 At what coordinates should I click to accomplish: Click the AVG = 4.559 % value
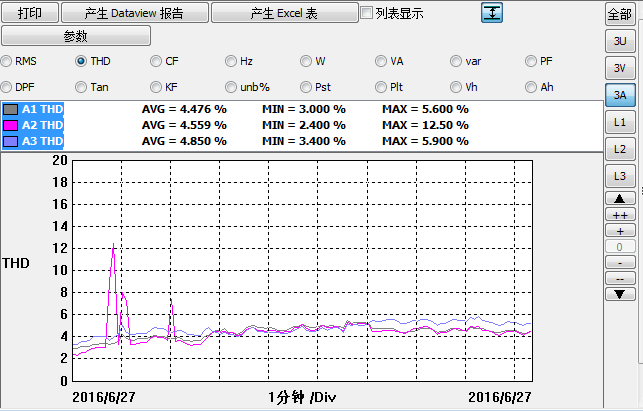(x=184, y=126)
